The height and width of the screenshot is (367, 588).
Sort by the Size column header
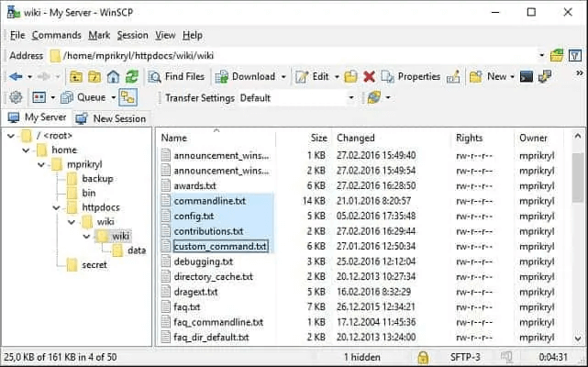click(x=304, y=139)
